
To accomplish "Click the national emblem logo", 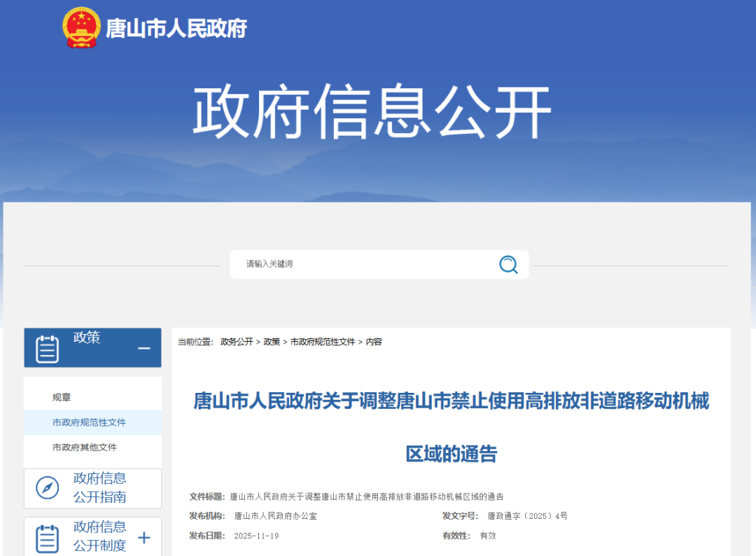I will (81, 28).
